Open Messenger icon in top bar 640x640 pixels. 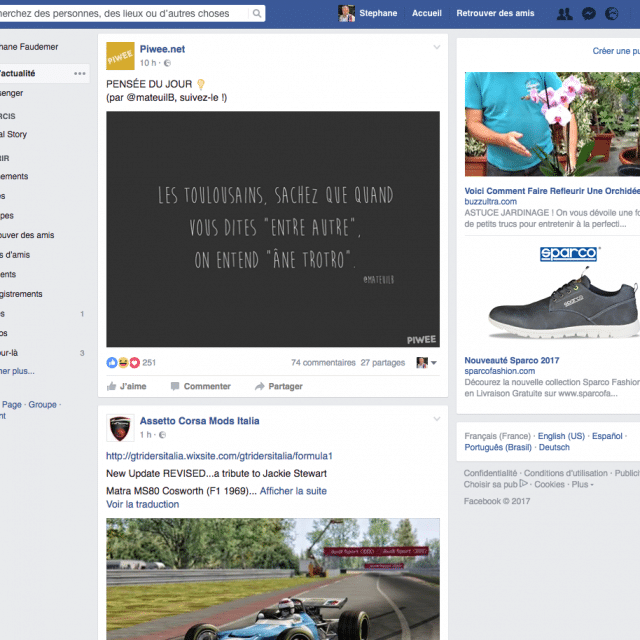tap(590, 14)
